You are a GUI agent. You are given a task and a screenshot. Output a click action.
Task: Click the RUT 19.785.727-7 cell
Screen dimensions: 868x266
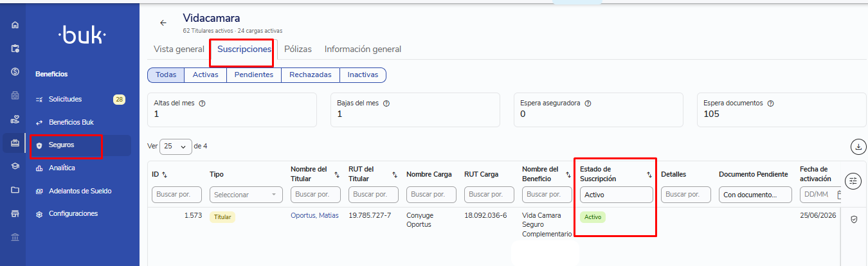tap(370, 215)
